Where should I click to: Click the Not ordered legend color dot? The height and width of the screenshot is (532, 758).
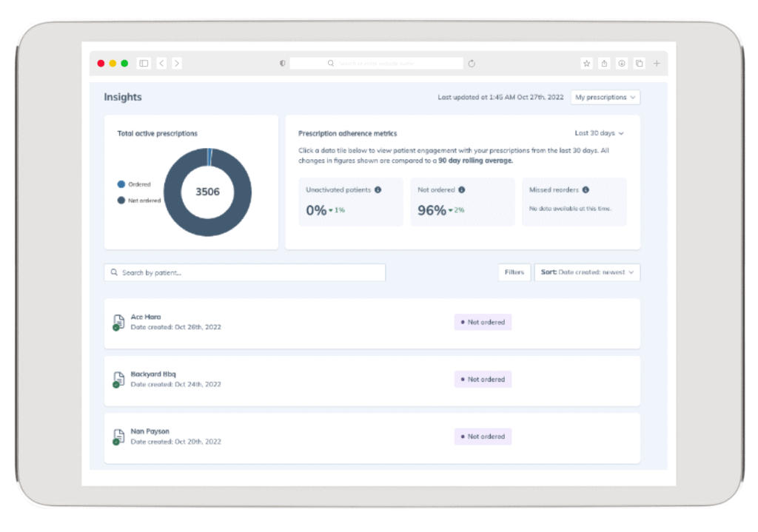(x=121, y=200)
